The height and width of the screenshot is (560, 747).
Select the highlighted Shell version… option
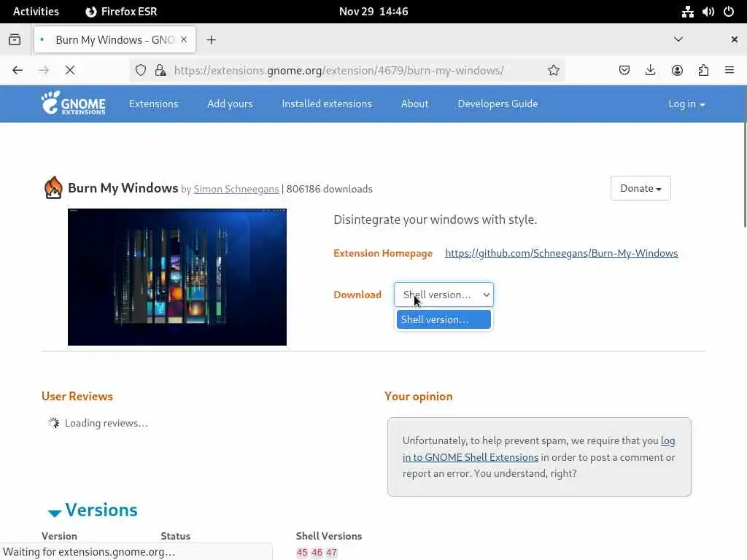(444, 319)
